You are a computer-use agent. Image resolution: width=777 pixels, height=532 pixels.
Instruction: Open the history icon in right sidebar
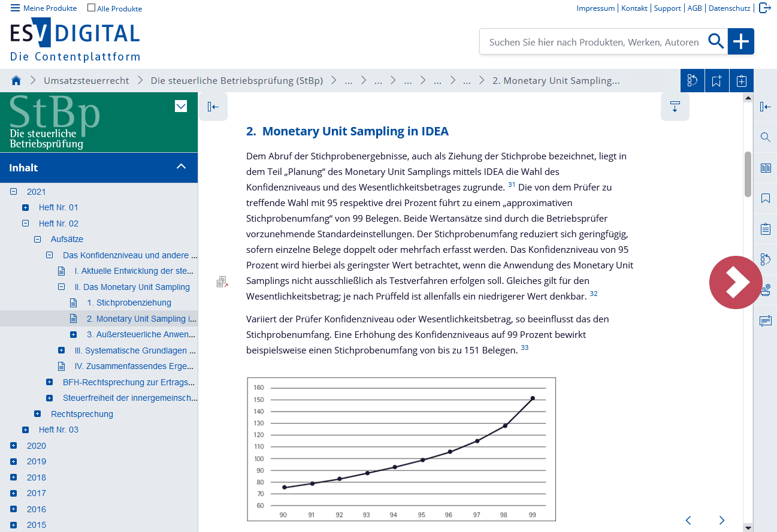tap(765, 259)
